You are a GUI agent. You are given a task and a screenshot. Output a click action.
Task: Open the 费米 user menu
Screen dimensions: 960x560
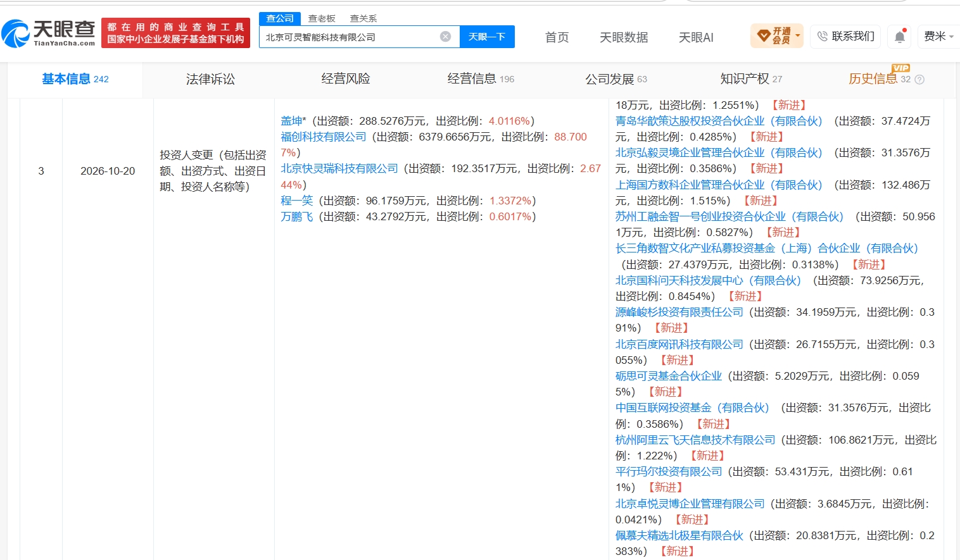938,37
